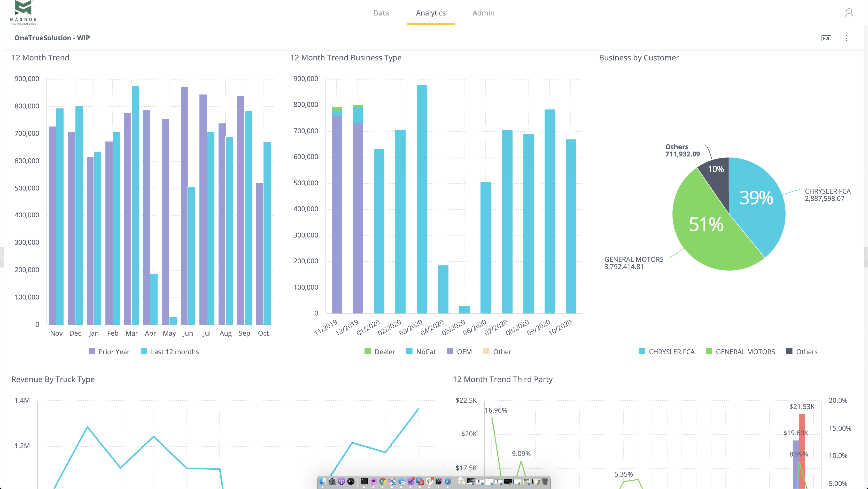Click the Magnus Technologies logo

(23, 12)
